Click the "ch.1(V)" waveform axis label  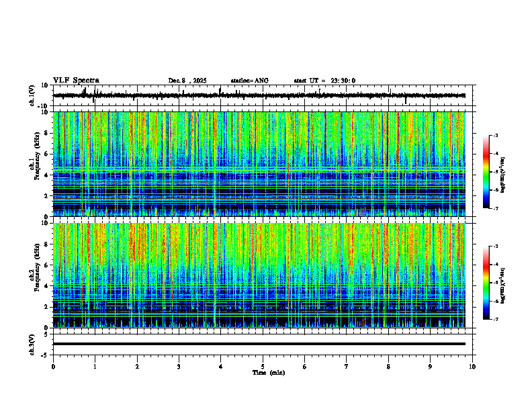[x=32, y=95]
